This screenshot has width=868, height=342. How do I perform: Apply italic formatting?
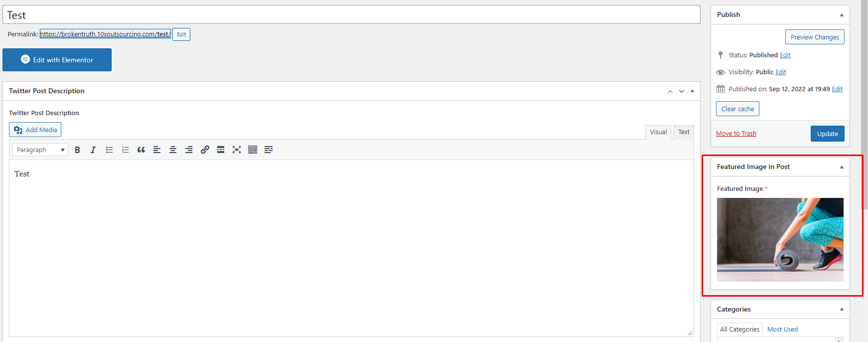(x=93, y=150)
